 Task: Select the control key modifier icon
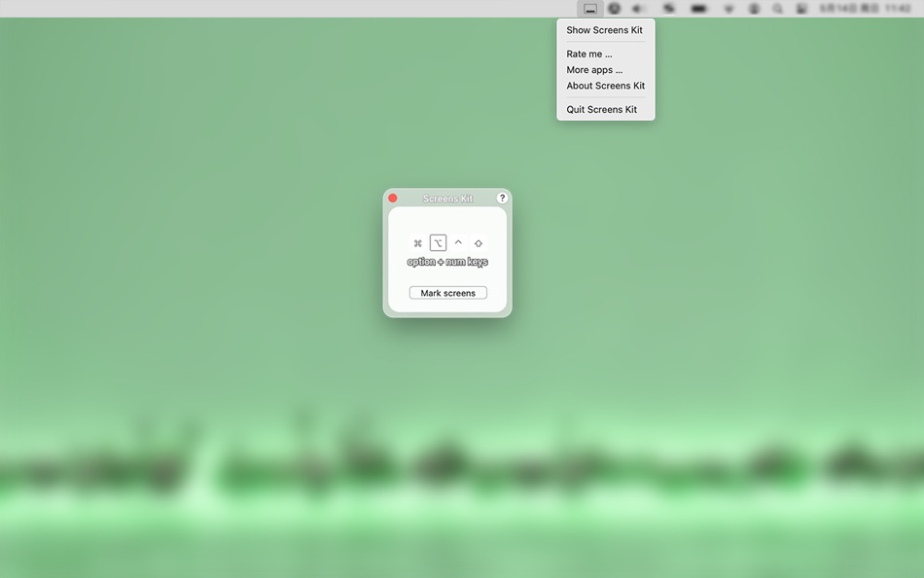458,243
